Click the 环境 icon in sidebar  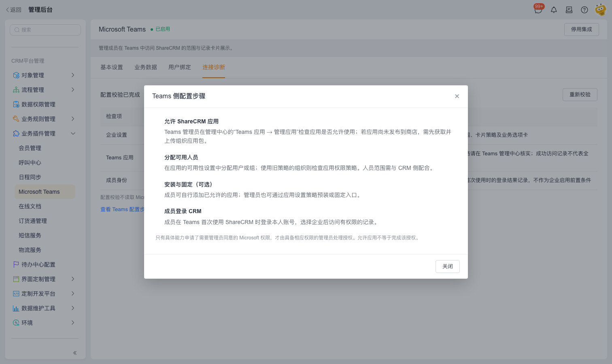16,323
